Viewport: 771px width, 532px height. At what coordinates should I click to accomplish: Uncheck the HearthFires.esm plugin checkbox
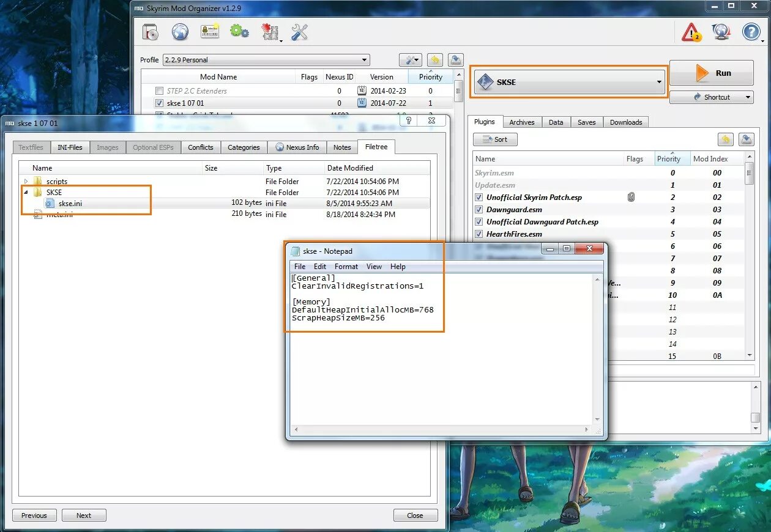(x=479, y=234)
